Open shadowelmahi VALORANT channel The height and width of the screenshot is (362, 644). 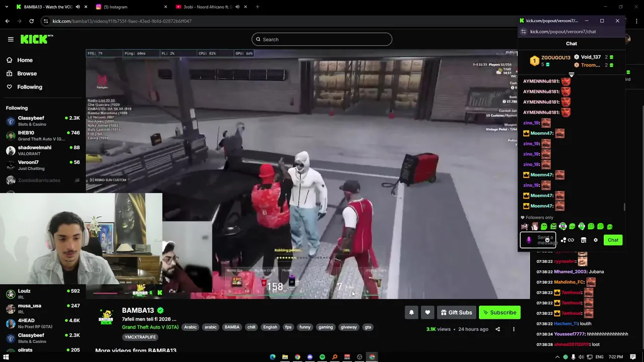coord(42,150)
